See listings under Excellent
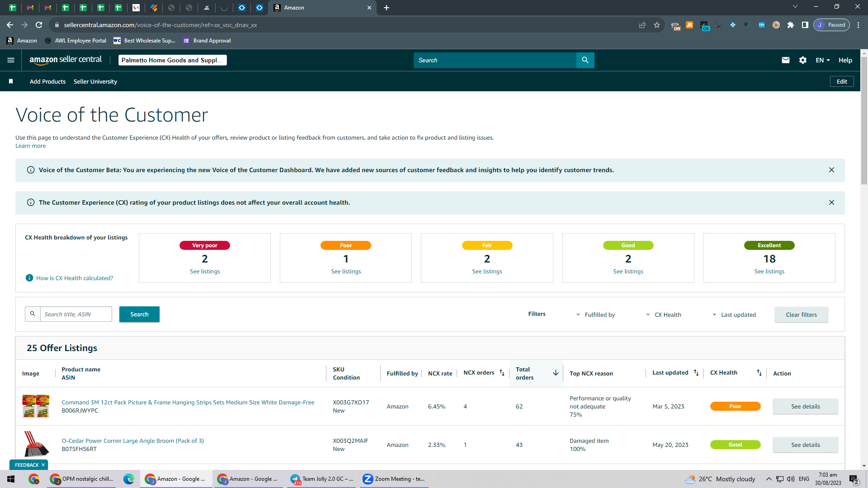The width and height of the screenshot is (868, 488). coord(769,271)
